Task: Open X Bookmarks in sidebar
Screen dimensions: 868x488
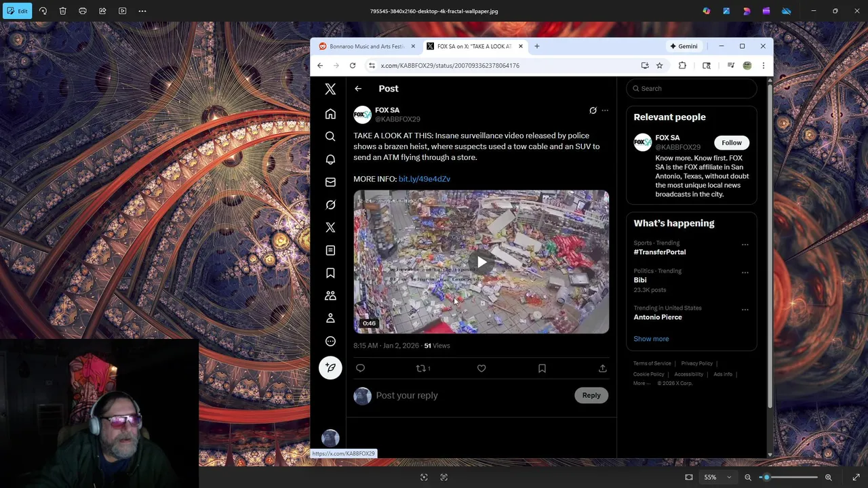Action: pyautogui.click(x=330, y=273)
